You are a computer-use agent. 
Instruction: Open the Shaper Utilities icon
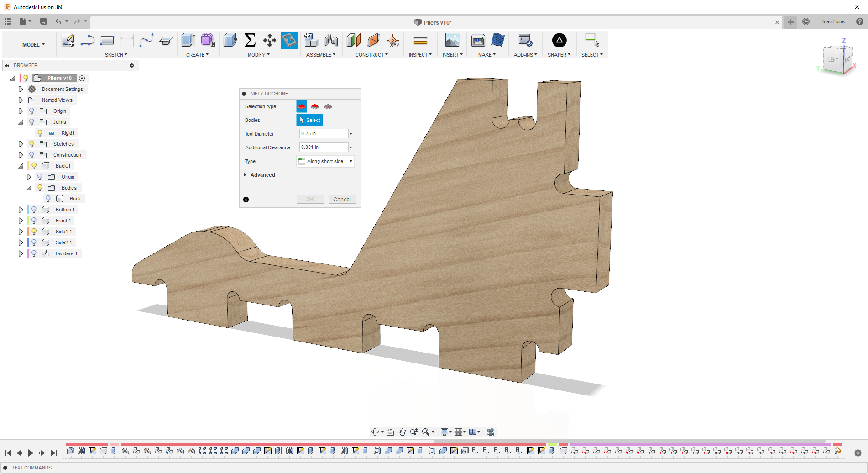tap(559, 41)
